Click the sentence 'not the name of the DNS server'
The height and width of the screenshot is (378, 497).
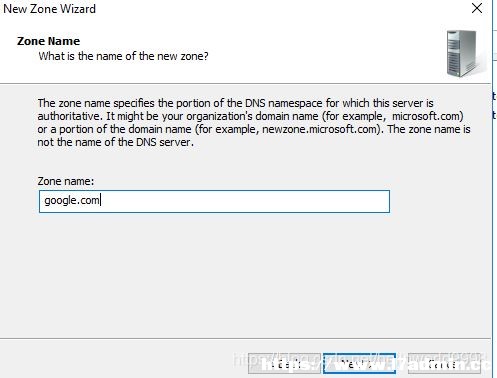[114, 142]
